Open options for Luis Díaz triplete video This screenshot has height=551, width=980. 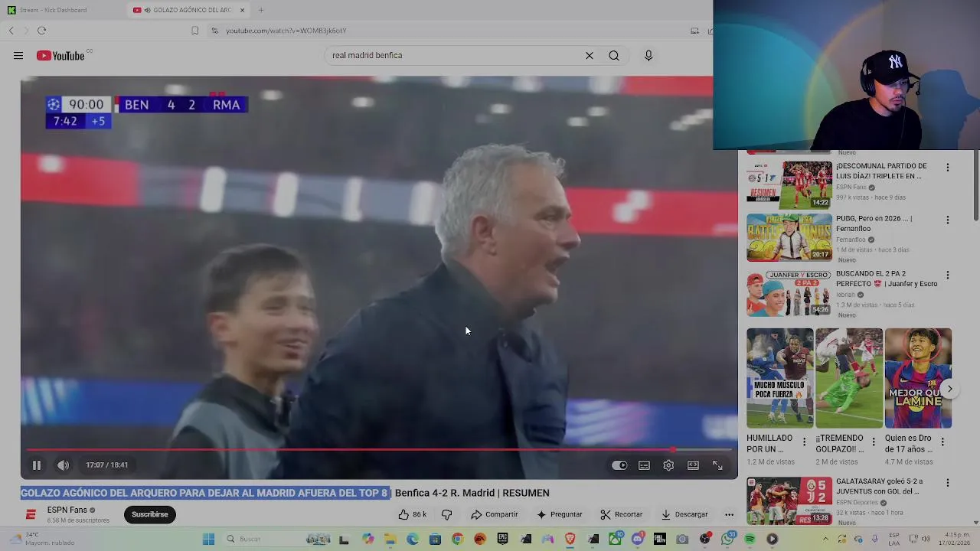[x=947, y=167]
